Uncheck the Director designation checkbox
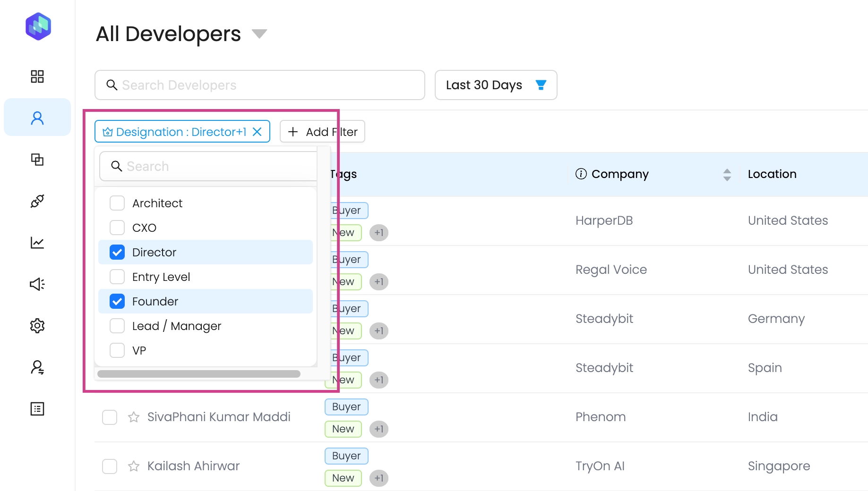This screenshot has width=868, height=491. click(x=117, y=253)
